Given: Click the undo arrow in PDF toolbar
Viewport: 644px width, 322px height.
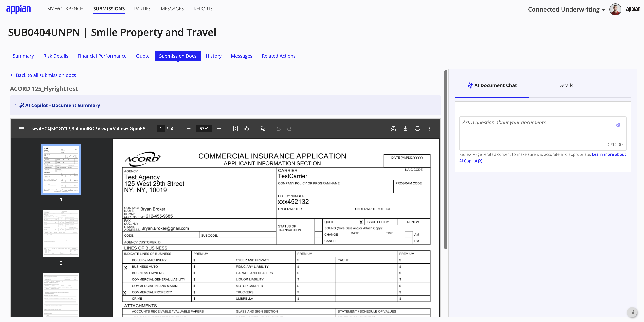Looking at the screenshot, I should (278, 129).
